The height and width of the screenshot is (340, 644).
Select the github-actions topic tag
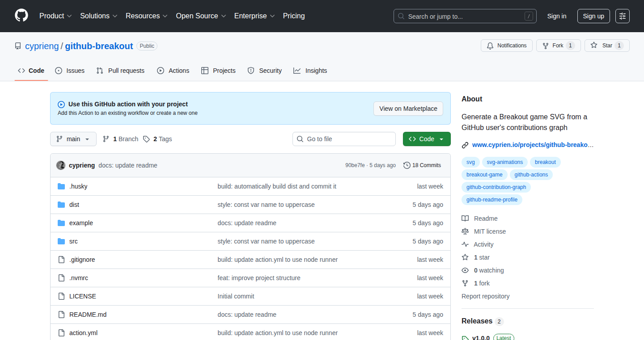531,175
